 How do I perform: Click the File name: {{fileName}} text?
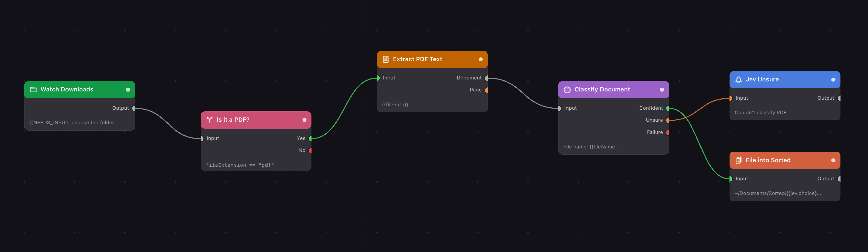[x=591, y=147]
